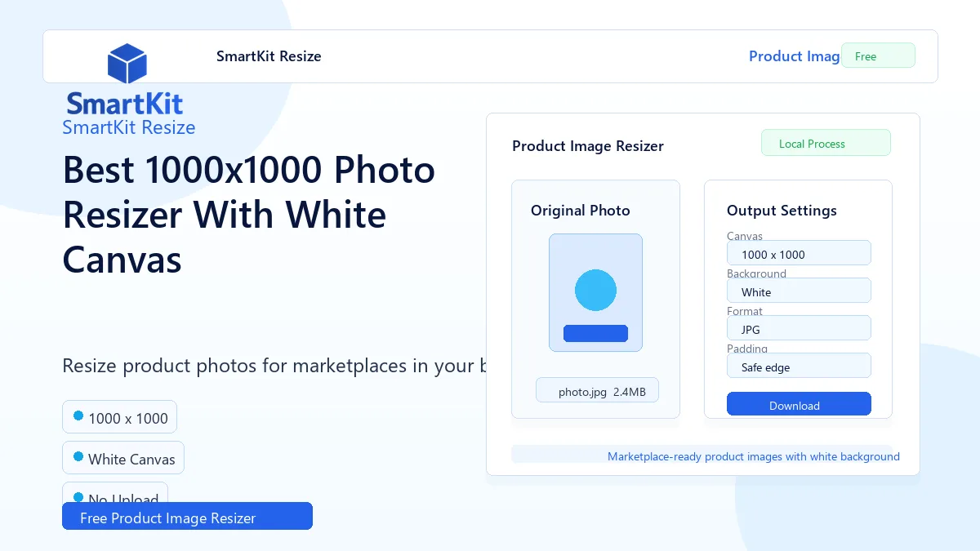Open the Product Image nav link
The width and height of the screenshot is (980, 551).
pos(794,56)
